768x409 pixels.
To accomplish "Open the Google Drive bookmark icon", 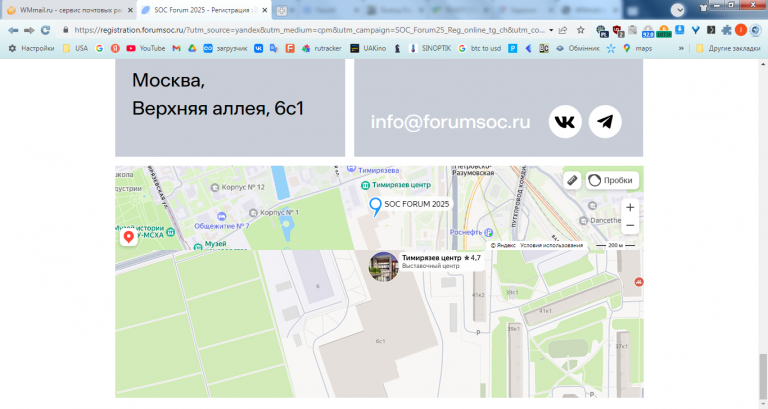I will 192,48.
